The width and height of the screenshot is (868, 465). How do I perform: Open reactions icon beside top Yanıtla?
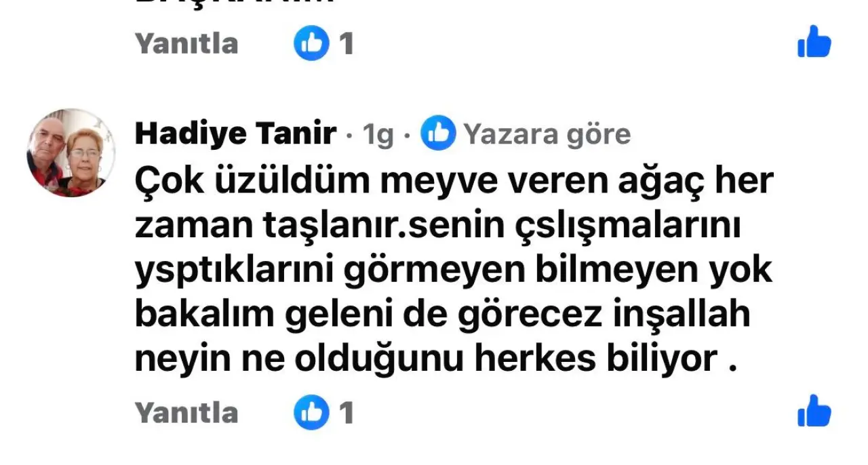tap(311, 43)
